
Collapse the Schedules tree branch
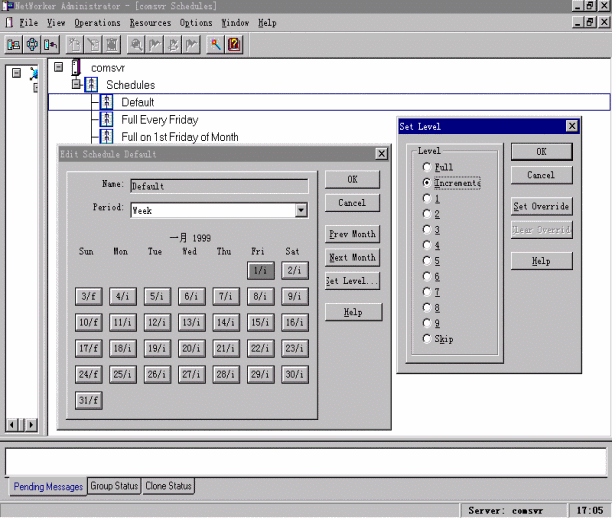[75, 85]
